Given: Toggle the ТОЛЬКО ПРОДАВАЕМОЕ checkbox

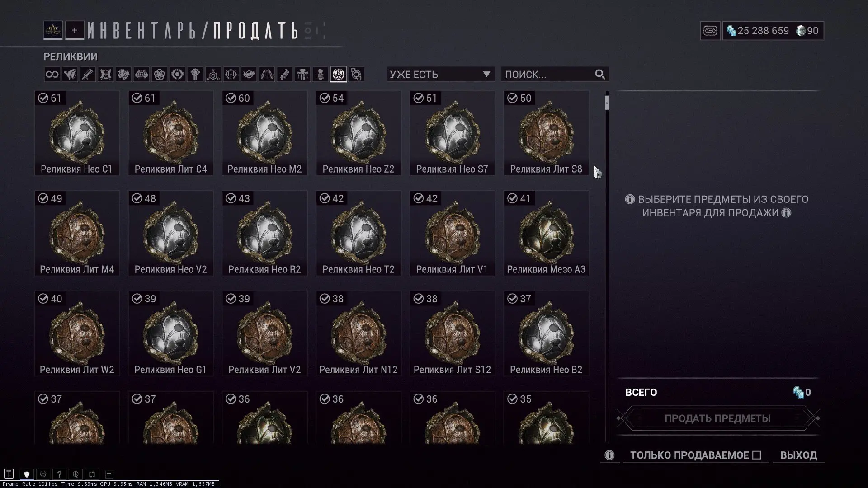Looking at the screenshot, I should (x=757, y=455).
